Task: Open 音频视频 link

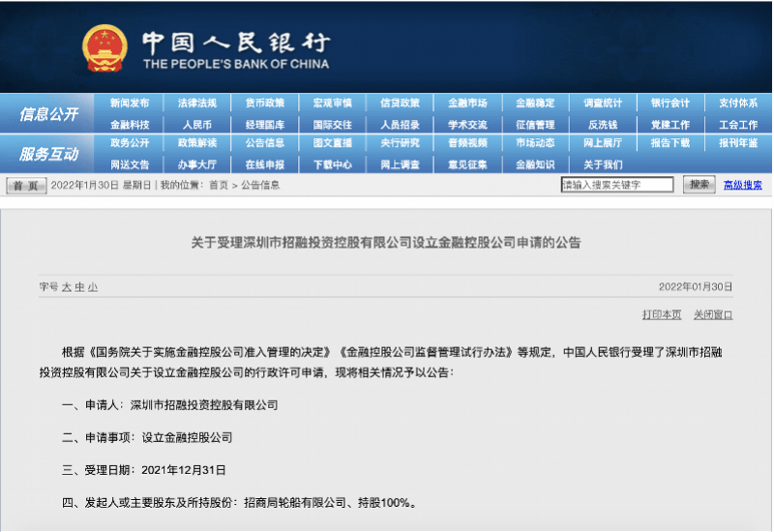Action: coord(467,143)
